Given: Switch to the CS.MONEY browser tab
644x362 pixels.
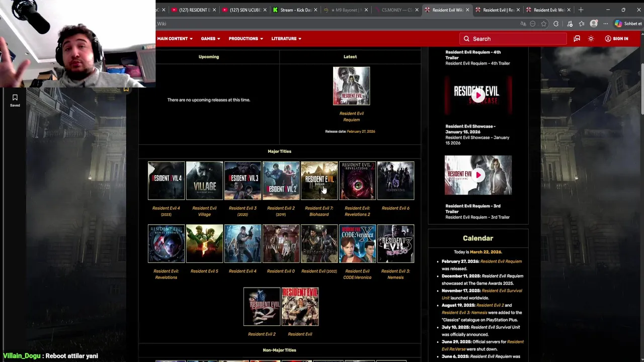Looking at the screenshot, I should [x=396, y=10].
